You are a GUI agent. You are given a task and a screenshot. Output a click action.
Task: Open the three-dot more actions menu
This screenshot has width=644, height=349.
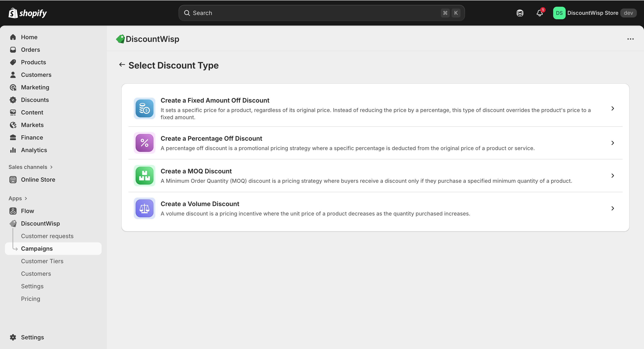pos(630,39)
